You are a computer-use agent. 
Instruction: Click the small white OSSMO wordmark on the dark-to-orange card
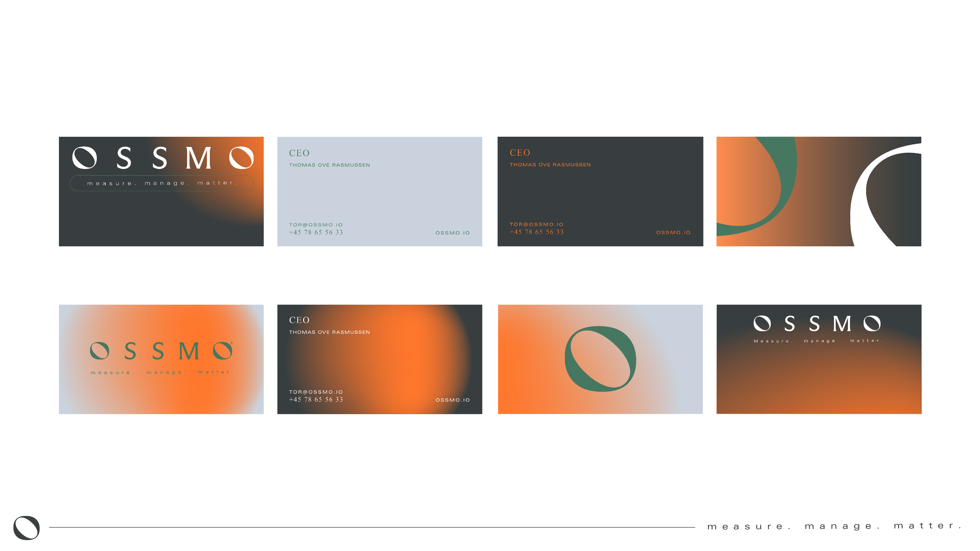pos(817,324)
